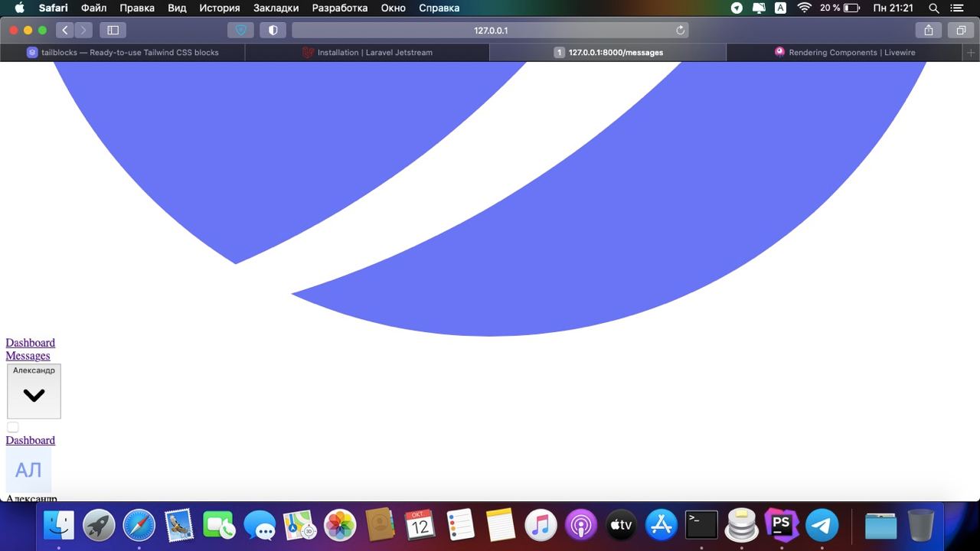Go forward with Safari's forward arrow
Image resolution: width=980 pixels, height=551 pixels.
coord(83,30)
